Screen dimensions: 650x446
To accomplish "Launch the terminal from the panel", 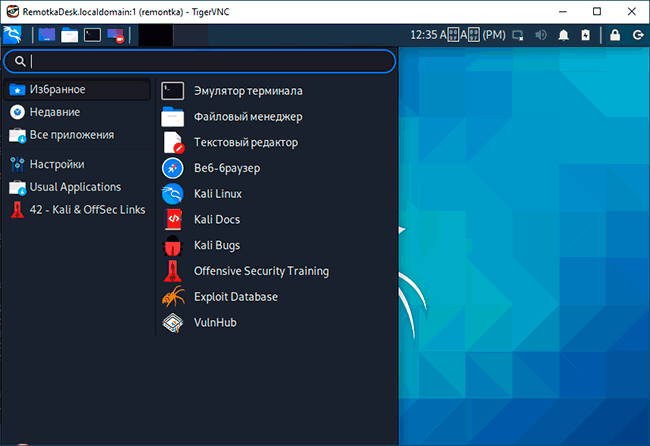I will (x=92, y=35).
